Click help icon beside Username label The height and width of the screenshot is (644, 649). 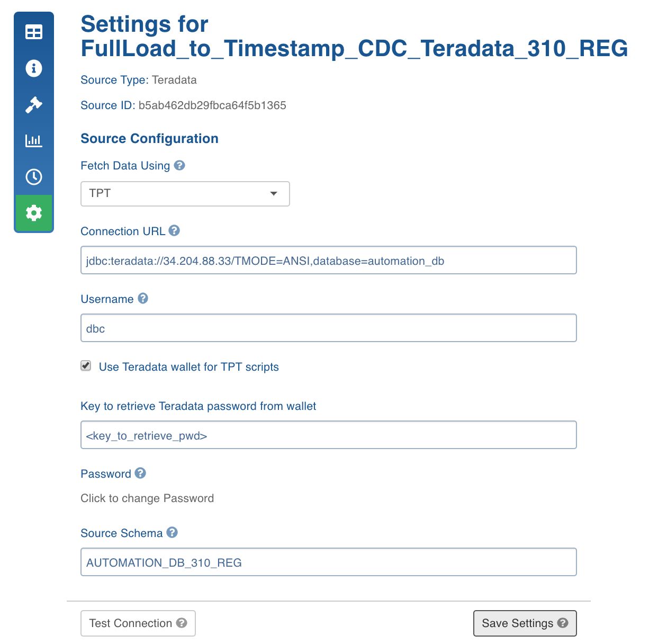143,298
